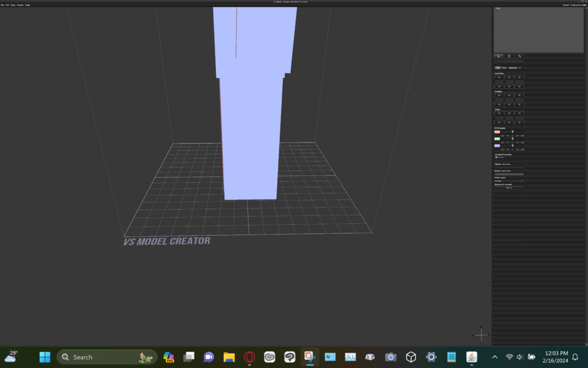Click the Climate color map input field
This screenshot has height=368, width=588.
pos(509,167)
